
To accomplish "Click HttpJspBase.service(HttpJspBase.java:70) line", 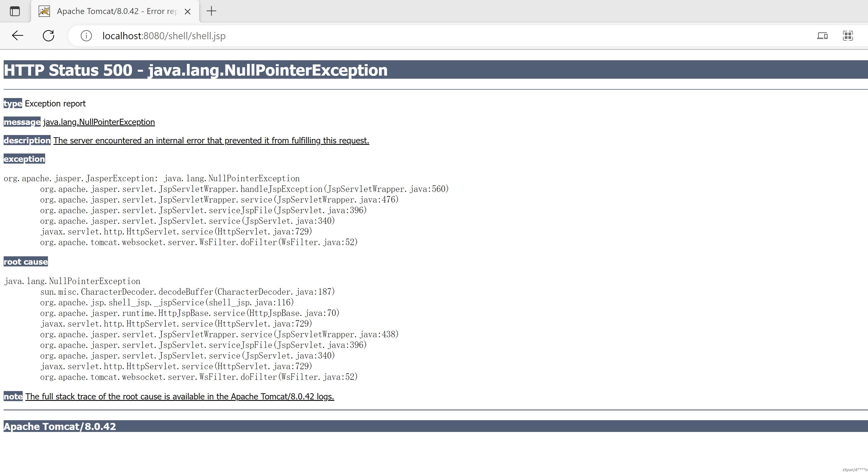I will [190, 313].
